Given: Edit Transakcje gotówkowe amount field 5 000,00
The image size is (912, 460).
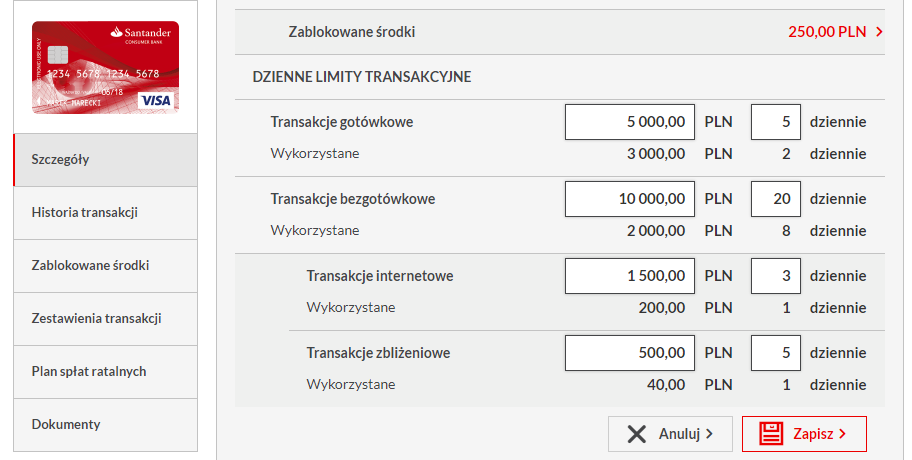Looking at the screenshot, I should [x=630, y=122].
